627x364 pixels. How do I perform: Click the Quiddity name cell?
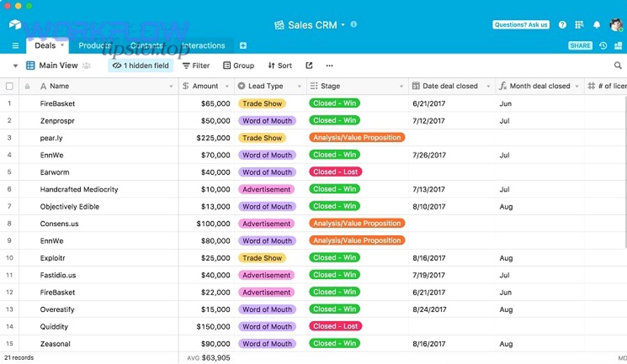(x=98, y=326)
